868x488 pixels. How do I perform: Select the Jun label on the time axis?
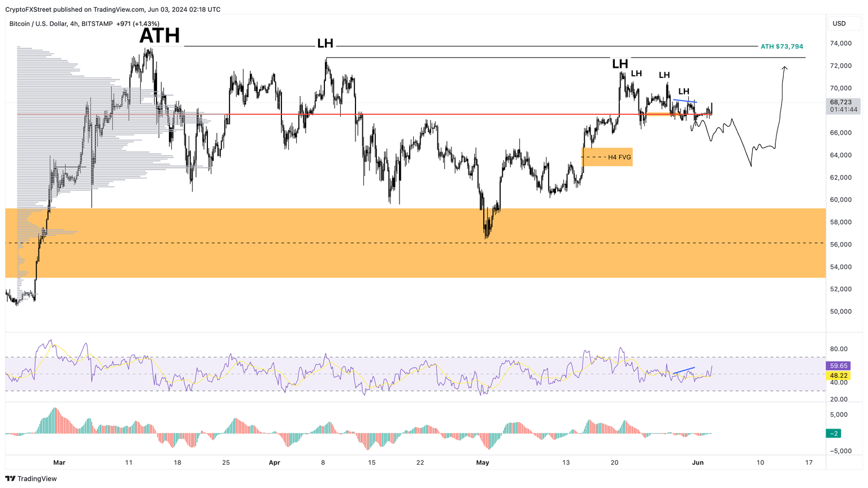[699, 463]
